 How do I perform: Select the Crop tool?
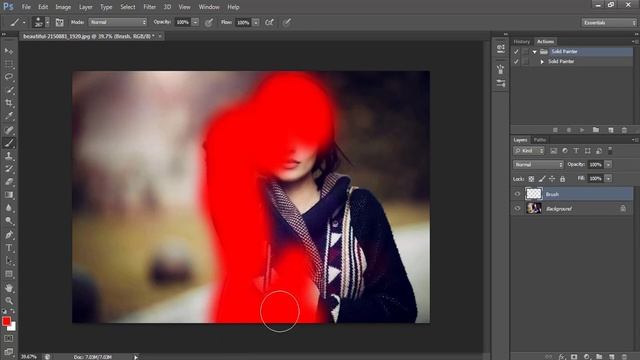point(9,103)
